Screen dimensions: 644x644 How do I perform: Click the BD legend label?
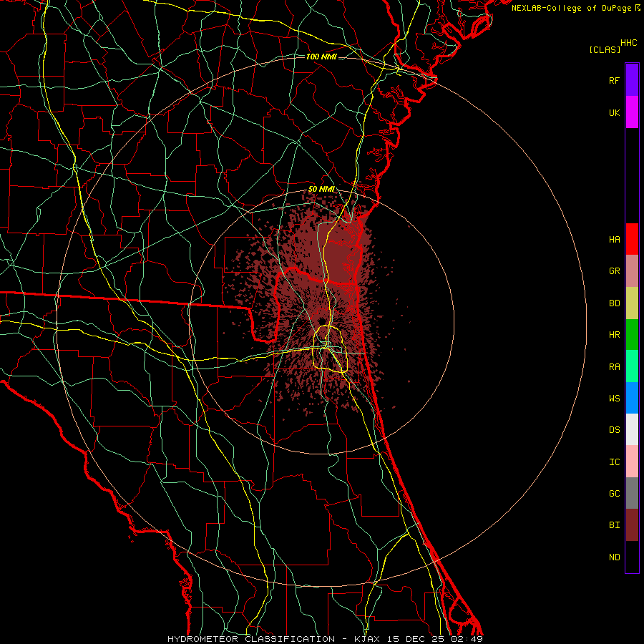(614, 303)
